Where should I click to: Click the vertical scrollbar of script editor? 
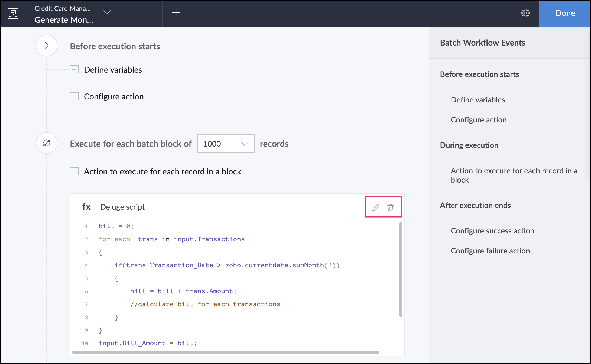coord(401,269)
